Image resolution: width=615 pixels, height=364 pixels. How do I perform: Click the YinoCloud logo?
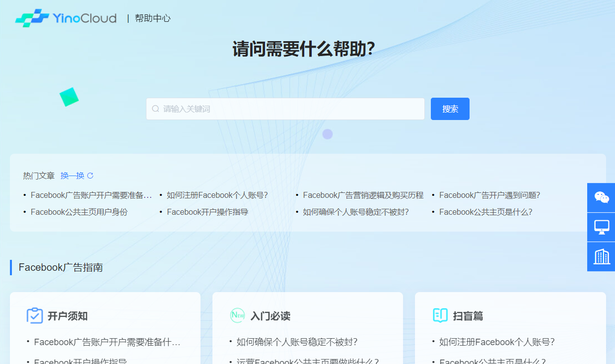(66, 18)
